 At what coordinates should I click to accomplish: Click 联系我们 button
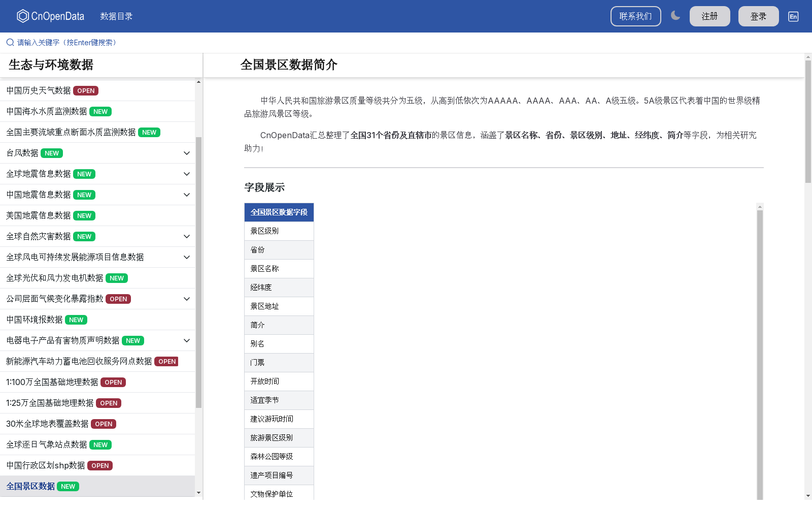coord(635,16)
